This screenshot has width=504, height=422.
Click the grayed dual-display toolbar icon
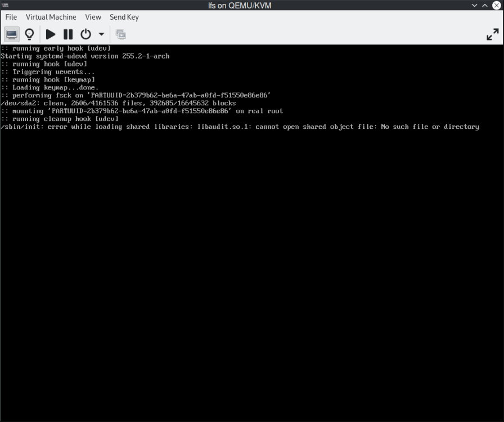tap(120, 34)
